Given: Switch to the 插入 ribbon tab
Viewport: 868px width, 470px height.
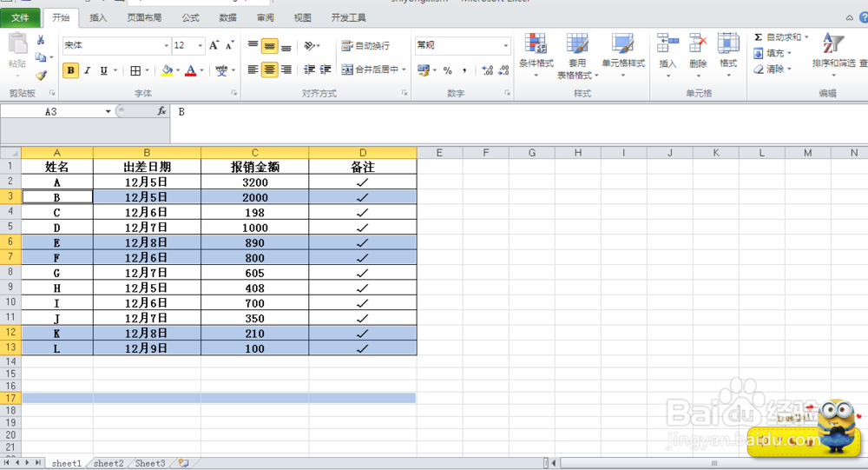Looking at the screenshot, I should click(x=98, y=17).
